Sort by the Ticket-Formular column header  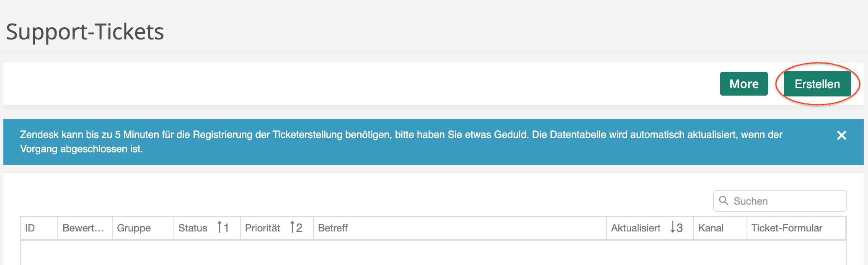point(787,228)
